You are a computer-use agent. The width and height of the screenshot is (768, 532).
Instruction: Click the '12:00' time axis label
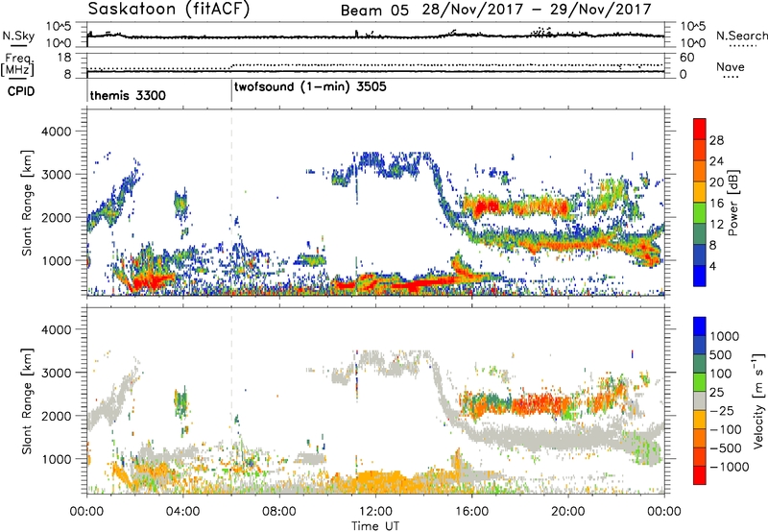[375, 512]
